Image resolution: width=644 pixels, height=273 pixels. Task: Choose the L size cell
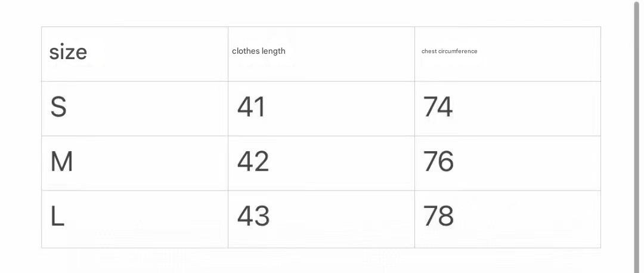coord(57,216)
